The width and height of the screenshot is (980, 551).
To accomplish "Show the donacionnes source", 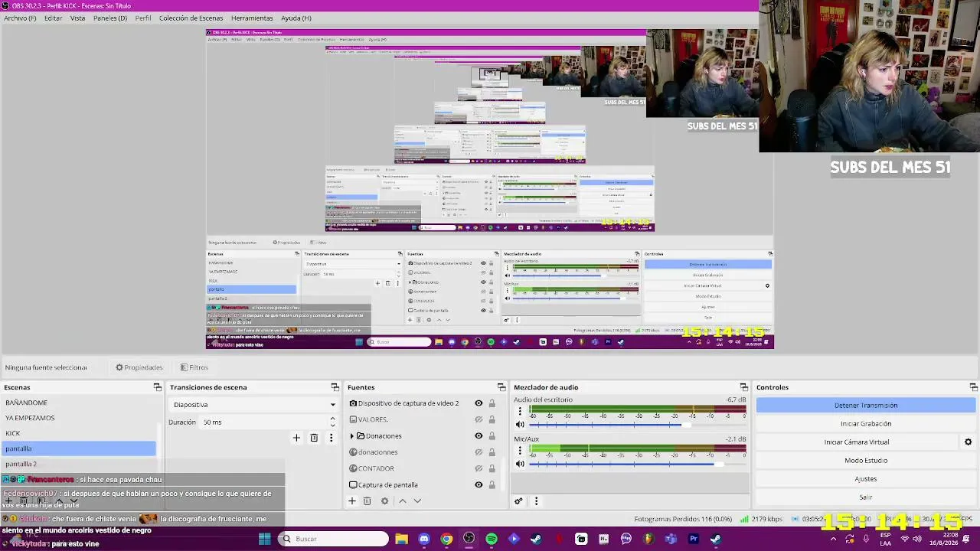I will click(x=479, y=452).
